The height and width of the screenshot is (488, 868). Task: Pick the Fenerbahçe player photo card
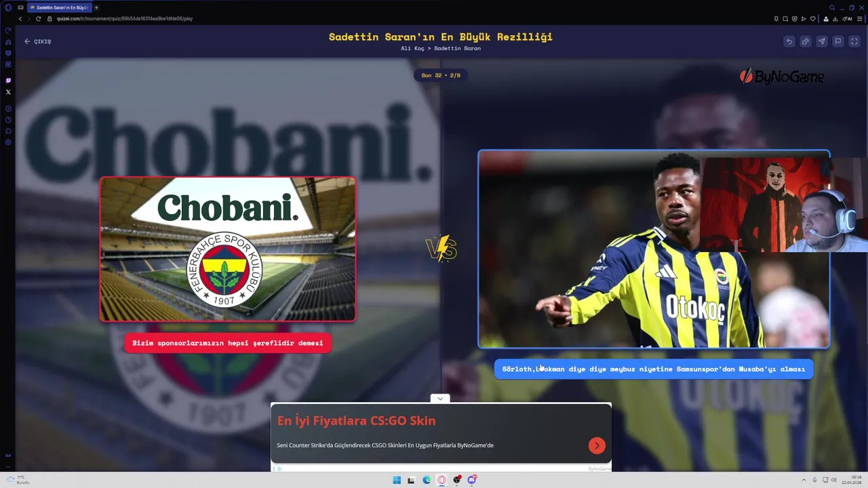tap(654, 249)
